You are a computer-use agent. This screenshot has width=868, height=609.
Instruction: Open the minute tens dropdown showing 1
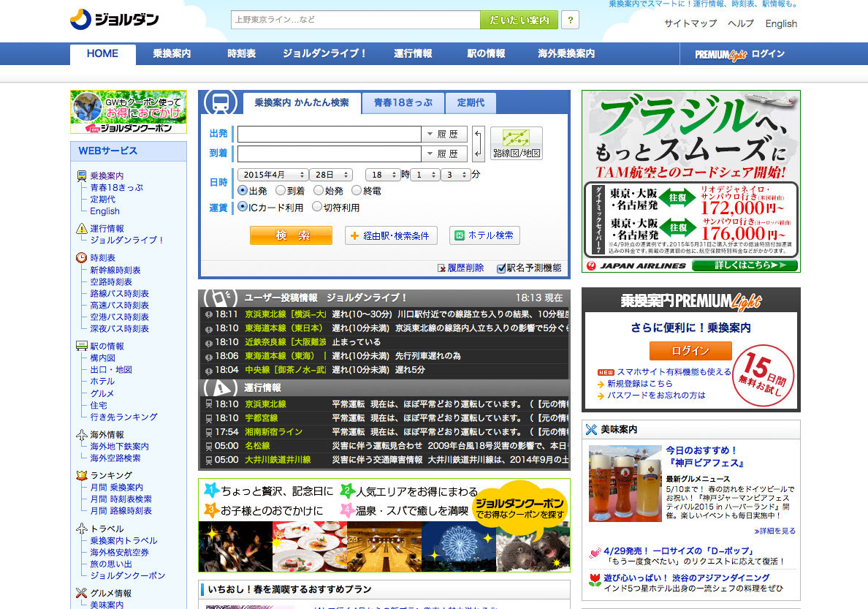pyautogui.click(x=426, y=175)
